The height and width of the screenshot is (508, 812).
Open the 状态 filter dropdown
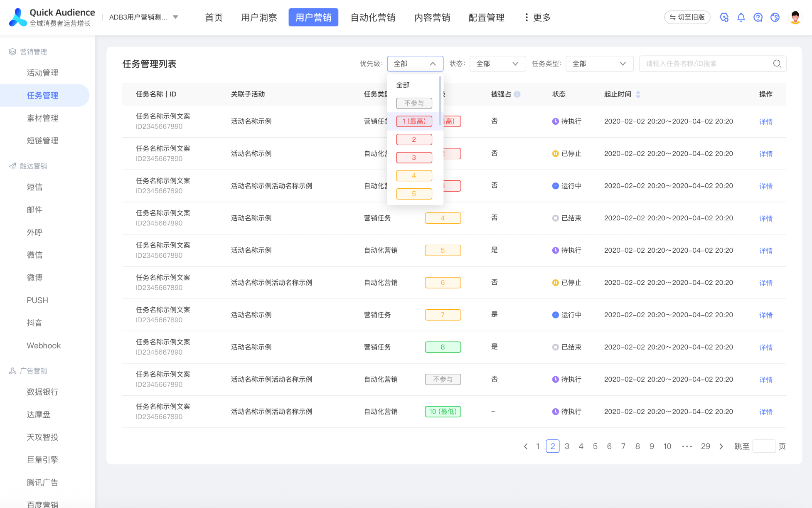(497, 64)
